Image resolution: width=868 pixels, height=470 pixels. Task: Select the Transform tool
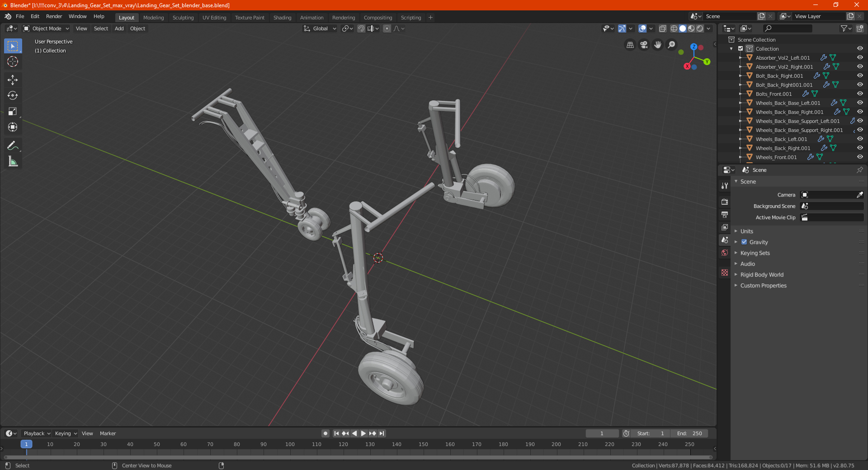(13, 127)
